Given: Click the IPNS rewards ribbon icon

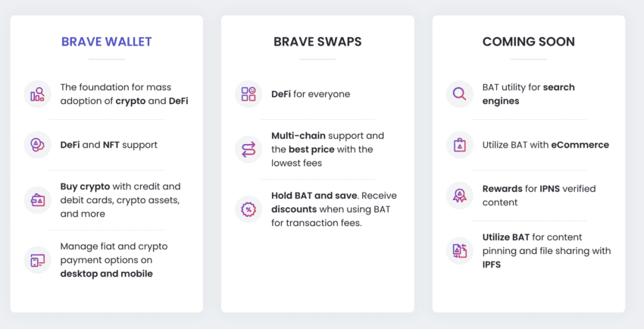Looking at the screenshot, I should click(459, 196).
